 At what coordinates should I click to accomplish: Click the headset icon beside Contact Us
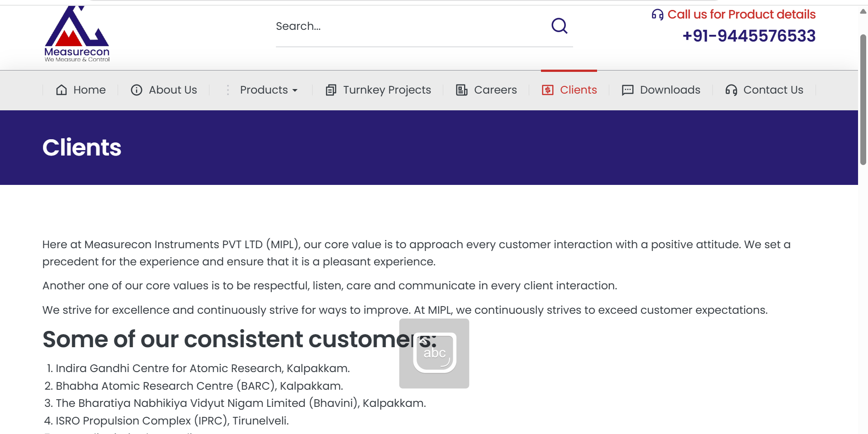point(731,90)
